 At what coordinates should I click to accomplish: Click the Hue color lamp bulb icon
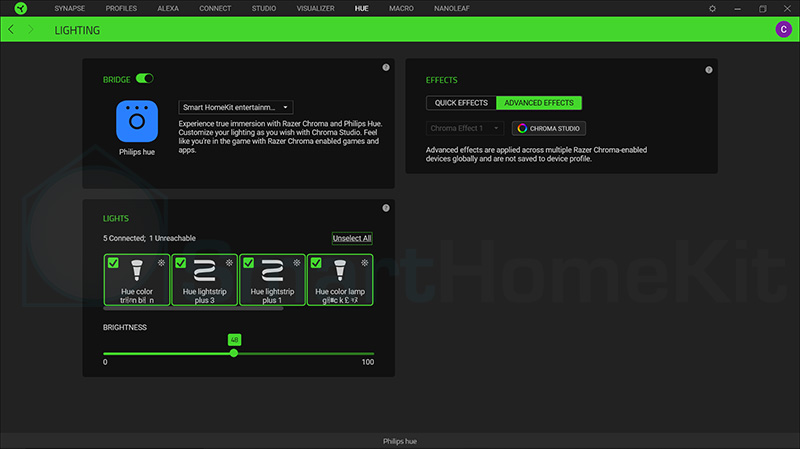coord(340,270)
